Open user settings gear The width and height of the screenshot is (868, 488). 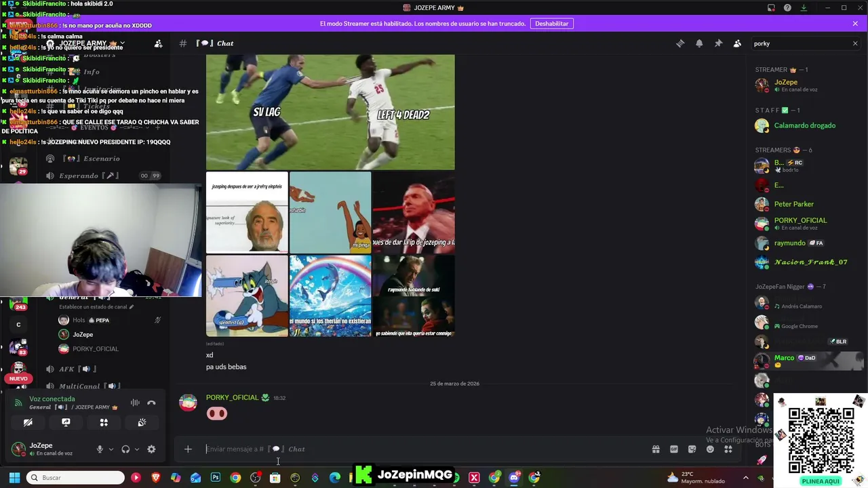pos(151,449)
